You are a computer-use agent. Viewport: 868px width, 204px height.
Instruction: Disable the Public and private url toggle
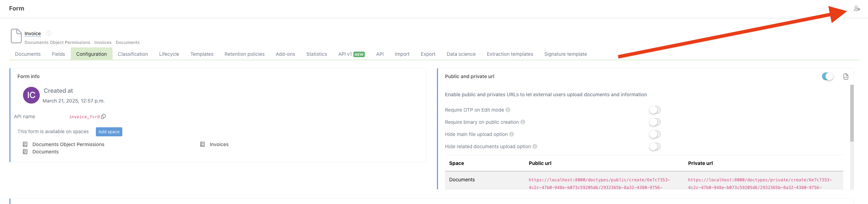coord(827,76)
